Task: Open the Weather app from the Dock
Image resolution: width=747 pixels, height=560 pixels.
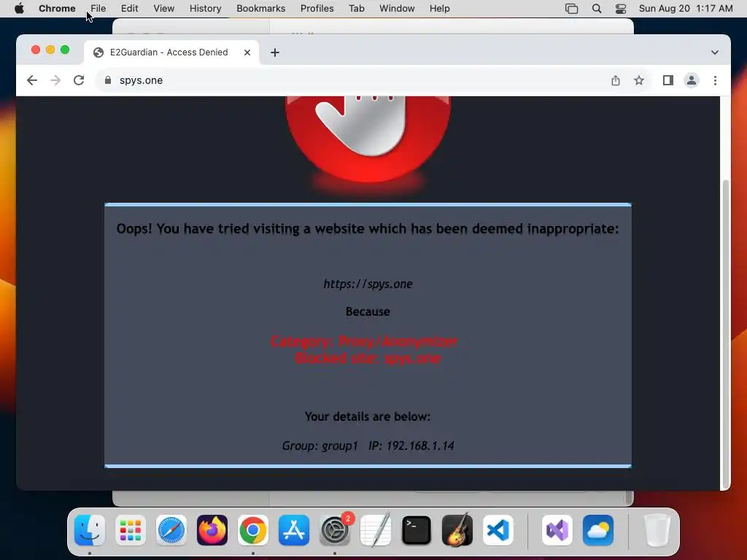Action: (x=598, y=530)
